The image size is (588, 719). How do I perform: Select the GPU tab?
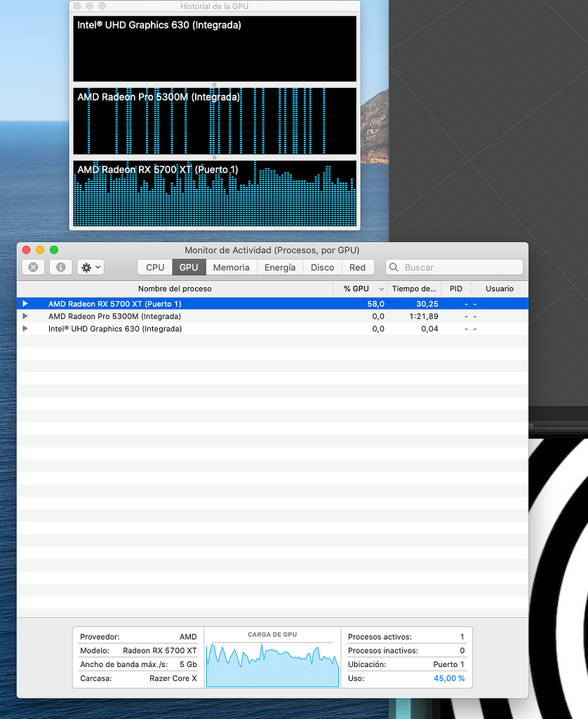(189, 267)
